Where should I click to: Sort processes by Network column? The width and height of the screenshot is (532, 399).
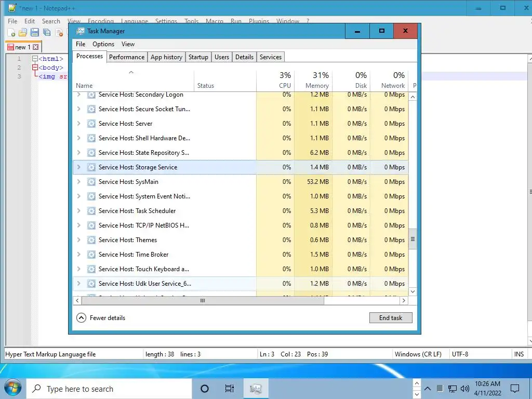(389, 81)
